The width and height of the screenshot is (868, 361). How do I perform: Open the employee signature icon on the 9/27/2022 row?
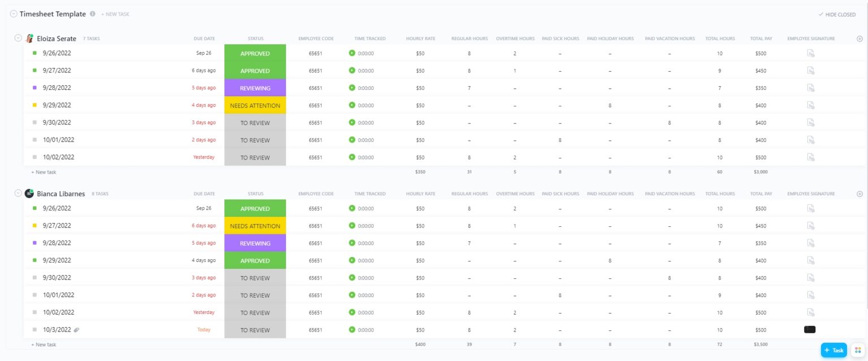[x=810, y=70]
